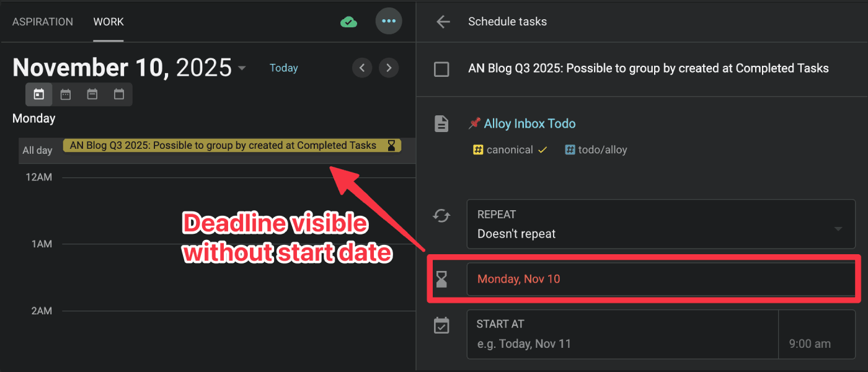Screen dimensions: 868x372
Task: Select the Work tab
Action: (x=108, y=22)
